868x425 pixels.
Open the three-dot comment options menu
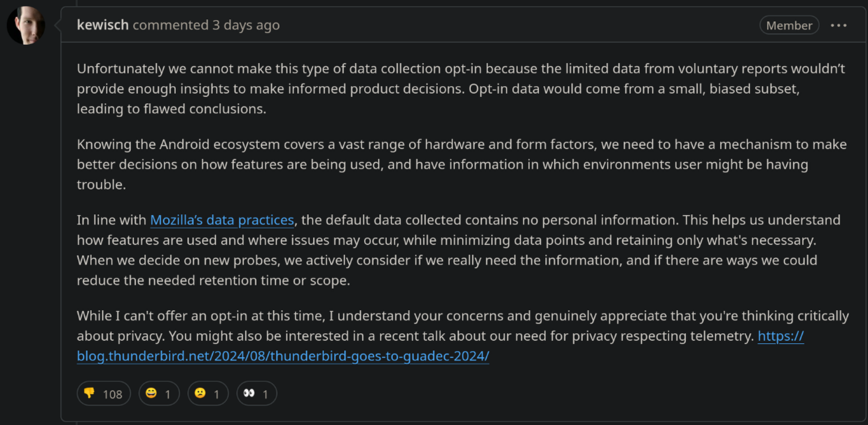point(838,25)
